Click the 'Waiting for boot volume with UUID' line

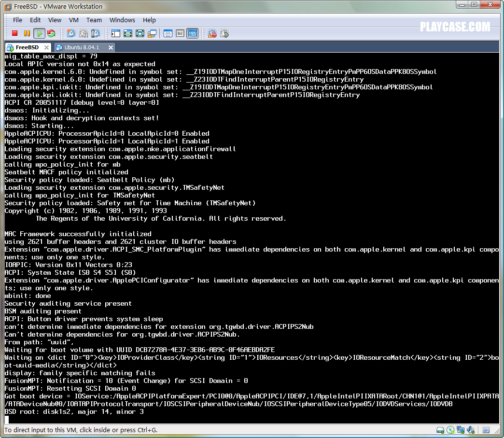(140, 350)
